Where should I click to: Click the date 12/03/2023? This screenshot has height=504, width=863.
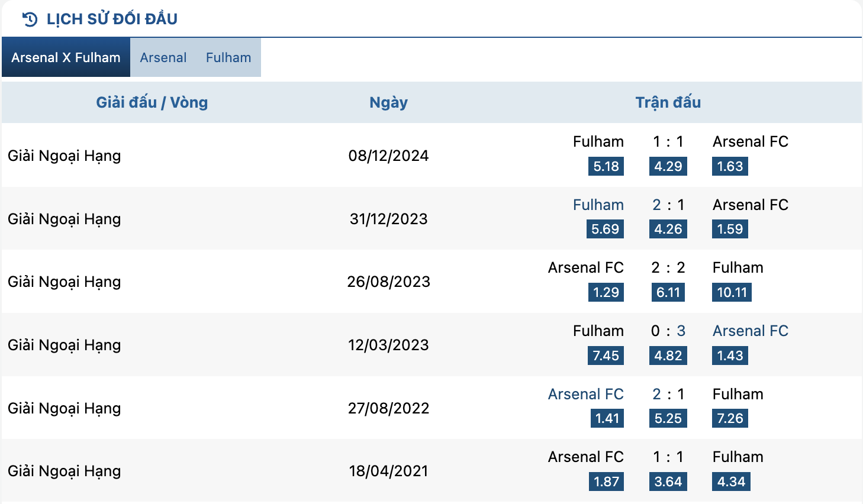[x=388, y=345]
